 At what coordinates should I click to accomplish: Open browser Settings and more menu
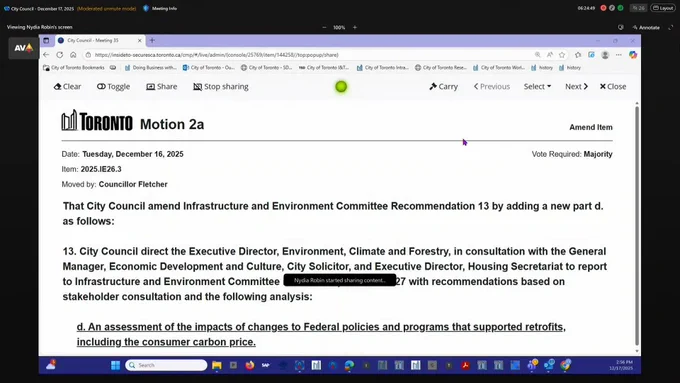point(619,55)
